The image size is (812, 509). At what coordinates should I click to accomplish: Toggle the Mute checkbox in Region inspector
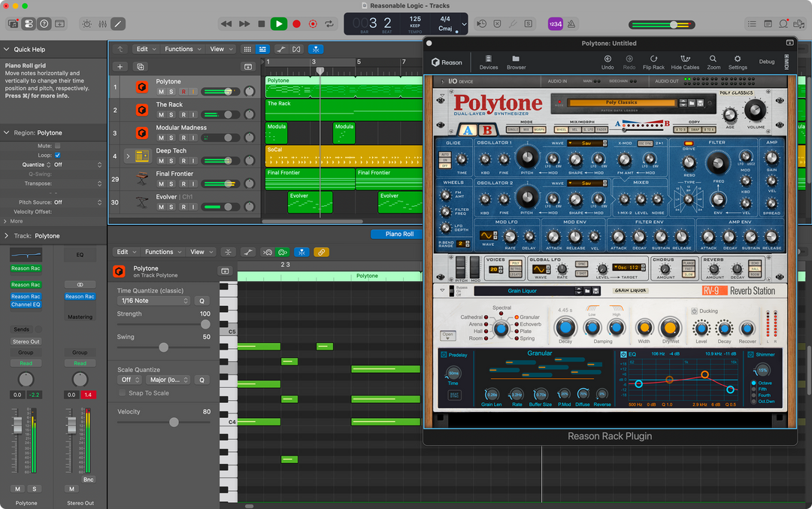coord(57,146)
